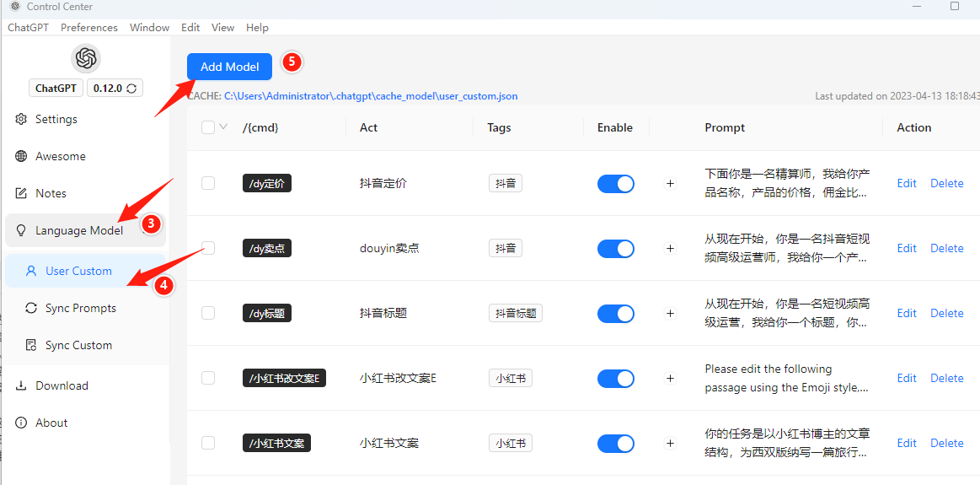Disable the douyin卖点 enable switch

pyautogui.click(x=616, y=249)
